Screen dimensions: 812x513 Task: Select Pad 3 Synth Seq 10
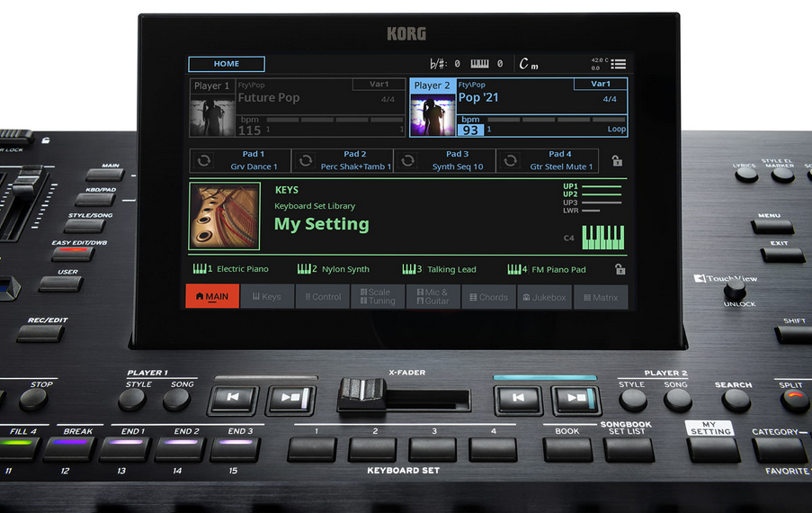point(444,160)
